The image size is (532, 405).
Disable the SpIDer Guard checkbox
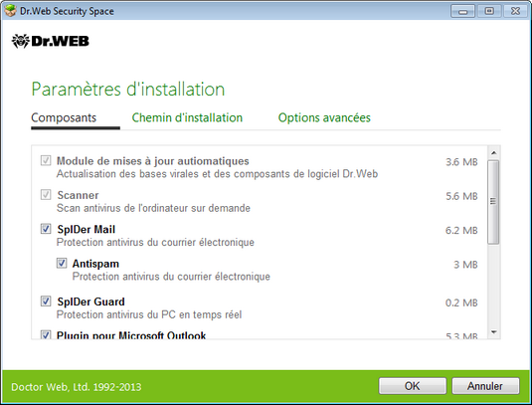point(46,302)
